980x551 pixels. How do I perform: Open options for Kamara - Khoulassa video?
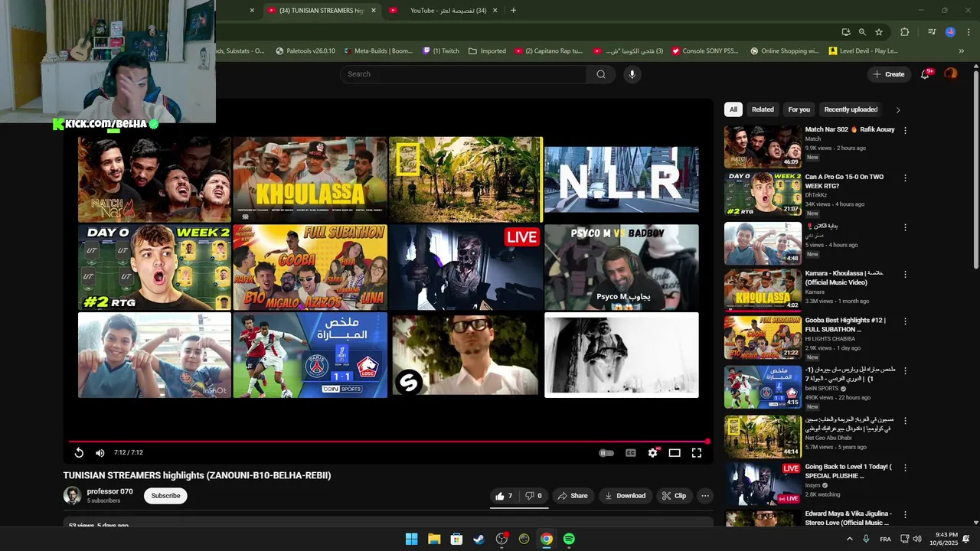coord(905,274)
